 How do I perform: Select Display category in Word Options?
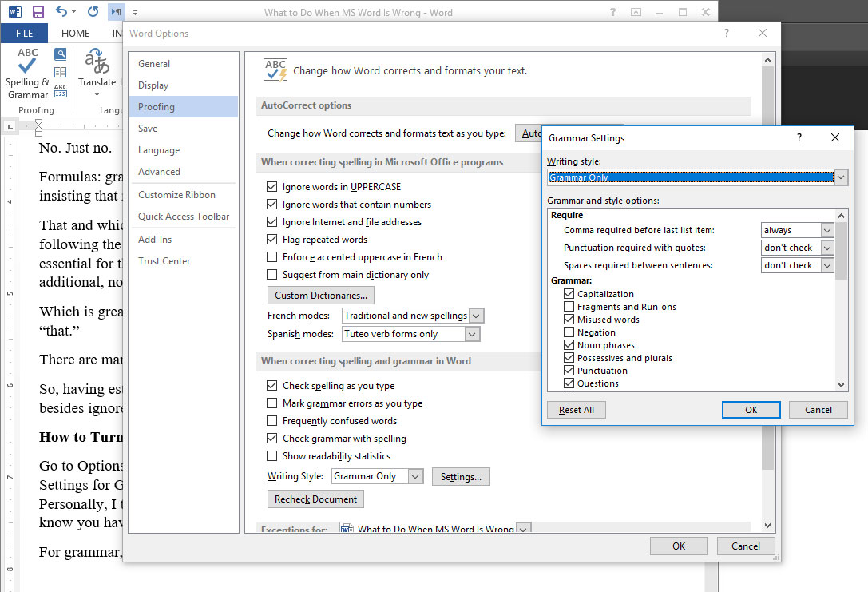pos(184,85)
